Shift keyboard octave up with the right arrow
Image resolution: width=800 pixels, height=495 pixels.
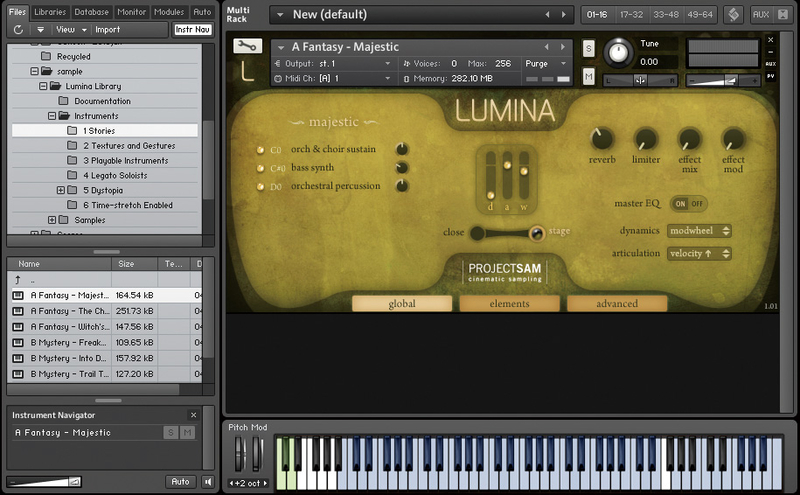pyautogui.click(x=265, y=483)
